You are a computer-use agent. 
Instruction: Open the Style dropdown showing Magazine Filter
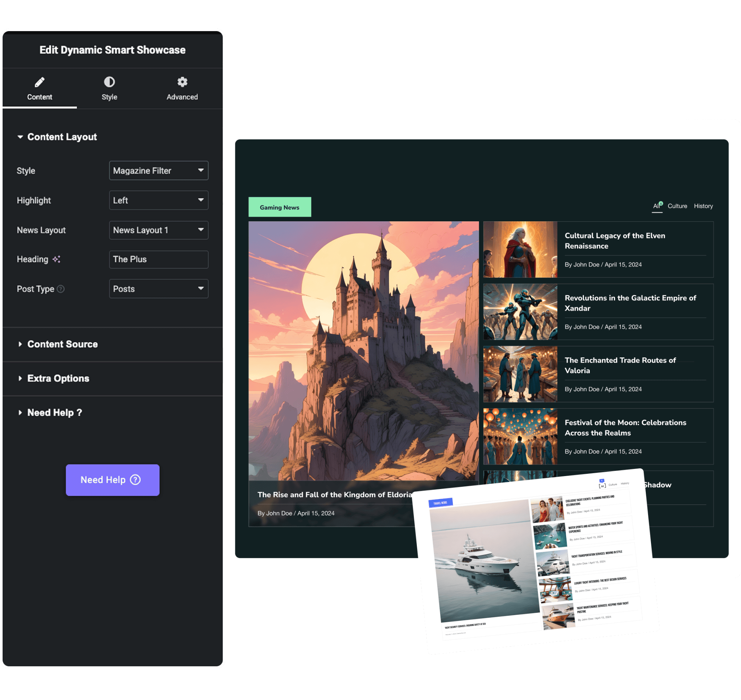(x=159, y=171)
